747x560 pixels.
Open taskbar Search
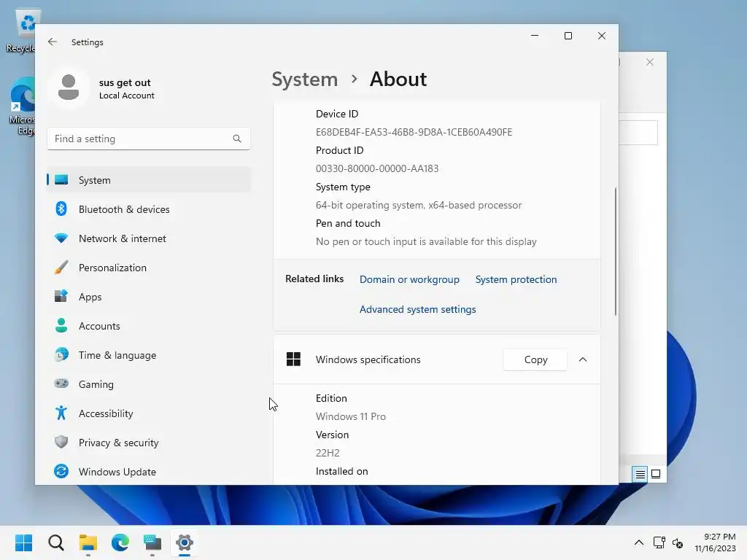coord(55,542)
